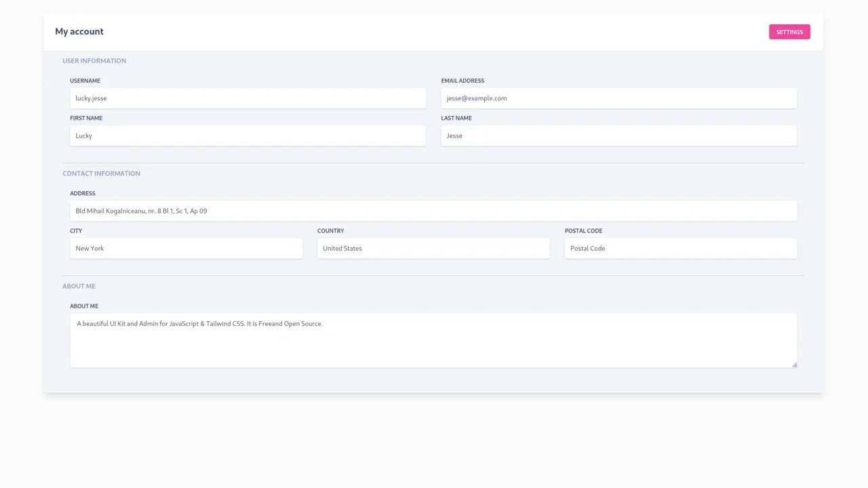Click the First Name label text

[x=86, y=118]
